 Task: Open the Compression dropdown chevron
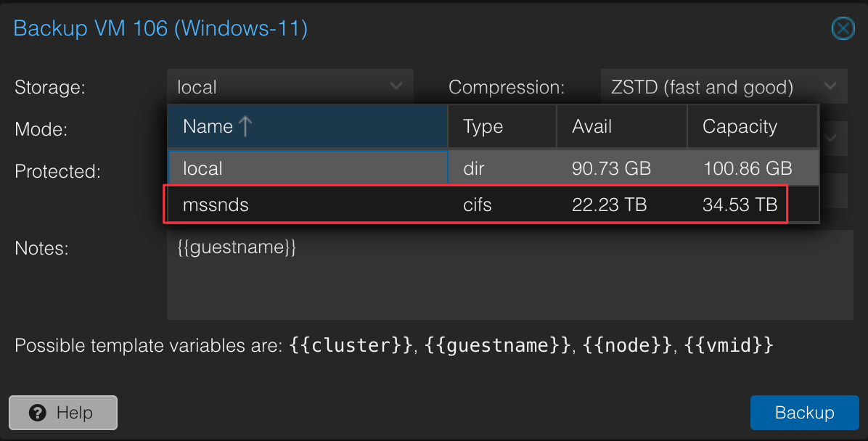(830, 86)
